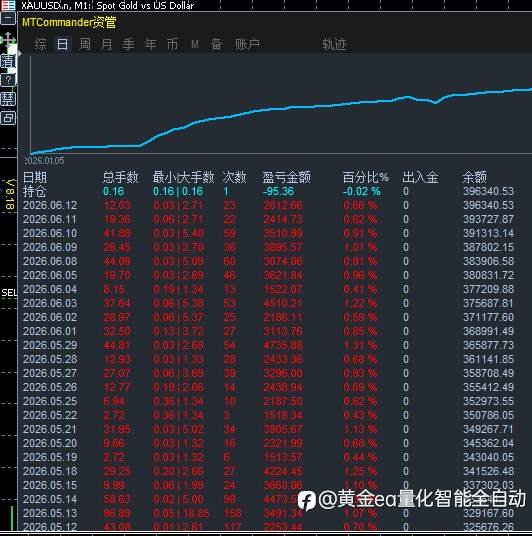
Task: Select the 年 yearly tab
Action: tap(150, 44)
